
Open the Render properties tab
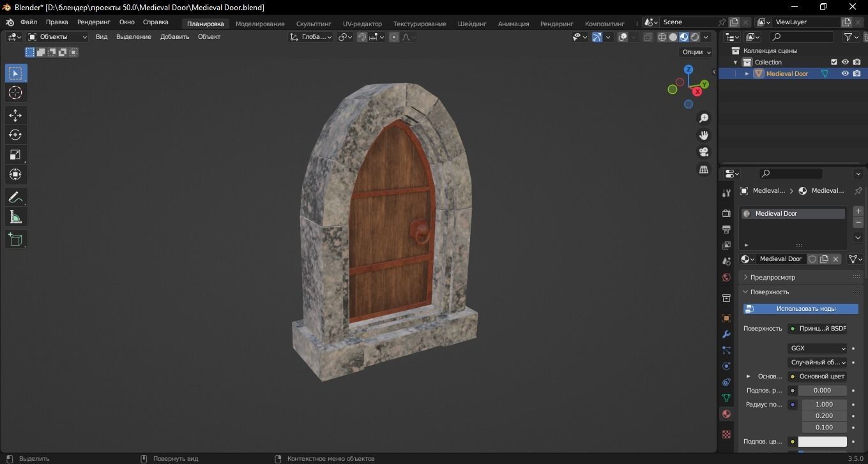tap(726, 212)
